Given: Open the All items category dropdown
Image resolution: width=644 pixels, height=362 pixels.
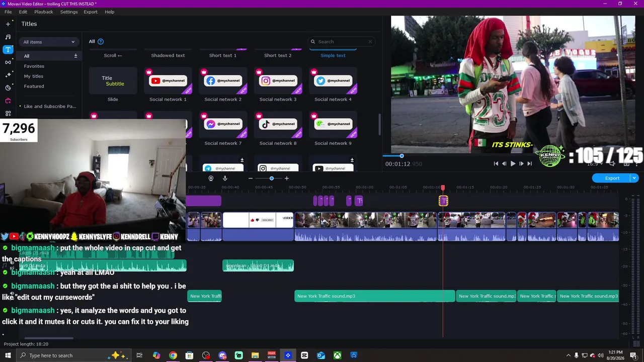Looking at the screenshot, I should [x=49, y=42].
